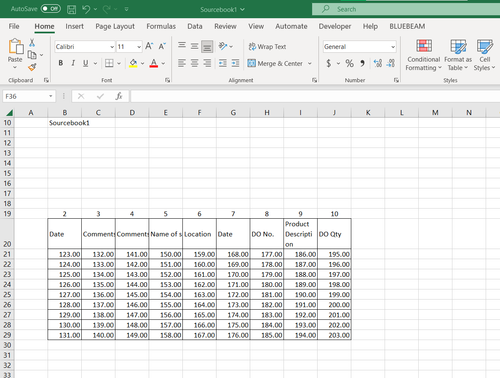Image resolution: width=500 pixels, height=378 pixels.
Task: Select the DO No. header cell
Action: coord(267,234)
